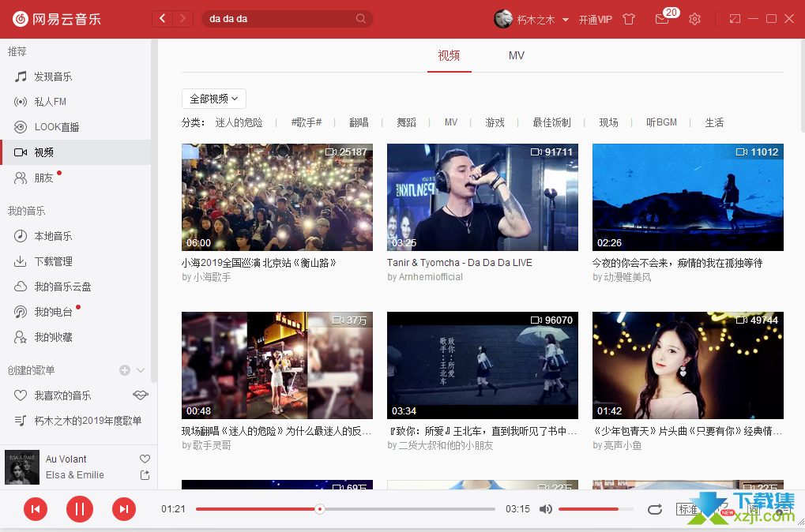Image resolution: width=805 pixels, height=532 pixels.
Task: Pause the current song
Action: (x=80, y=509)
